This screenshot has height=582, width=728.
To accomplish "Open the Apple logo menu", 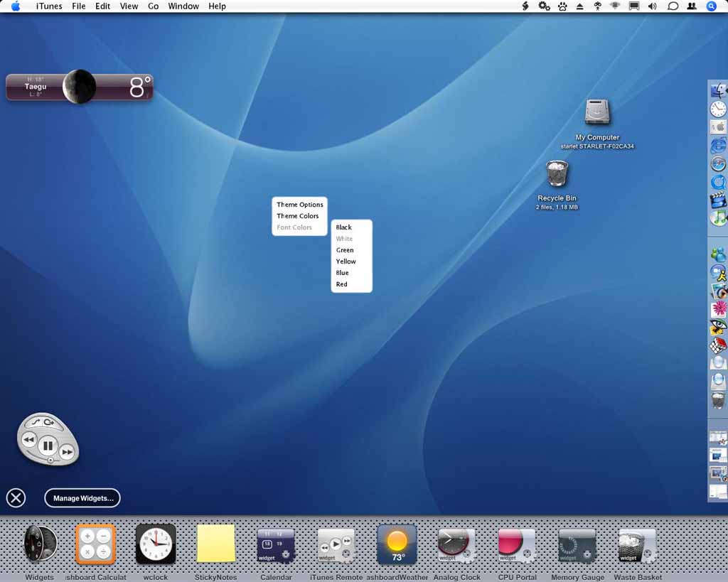I will coord(16,6).
